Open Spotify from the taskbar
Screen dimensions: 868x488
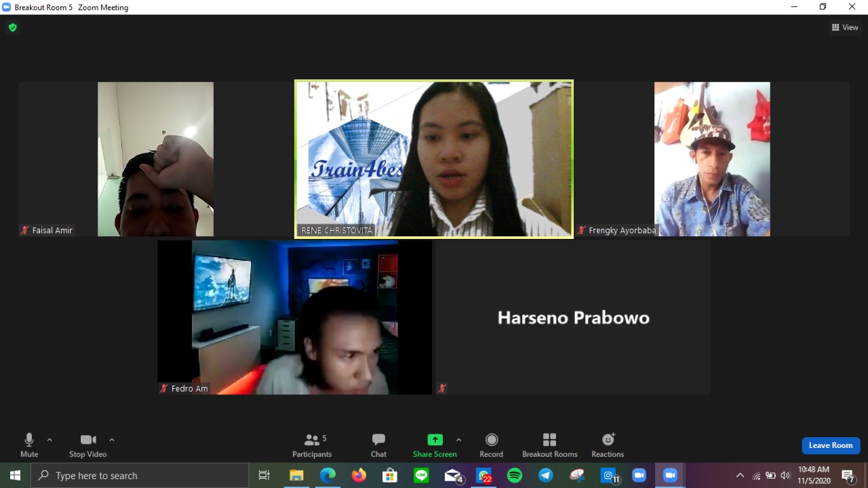click(515, 476)
